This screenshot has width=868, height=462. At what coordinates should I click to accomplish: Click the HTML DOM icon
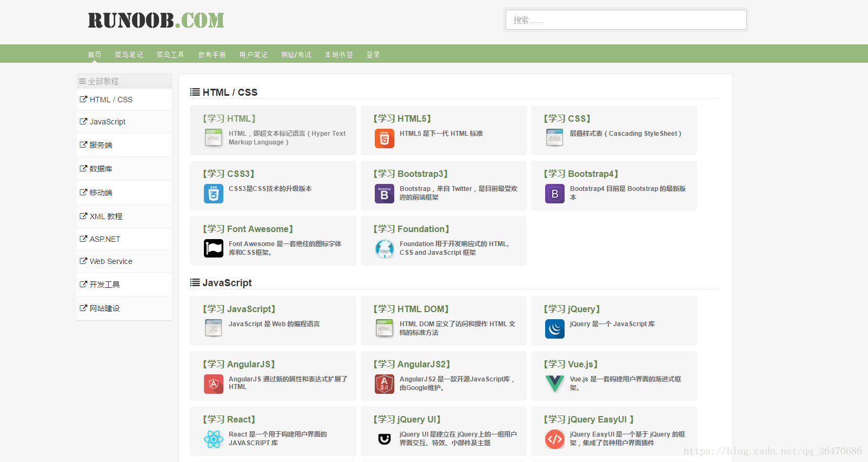coord(385,328)
